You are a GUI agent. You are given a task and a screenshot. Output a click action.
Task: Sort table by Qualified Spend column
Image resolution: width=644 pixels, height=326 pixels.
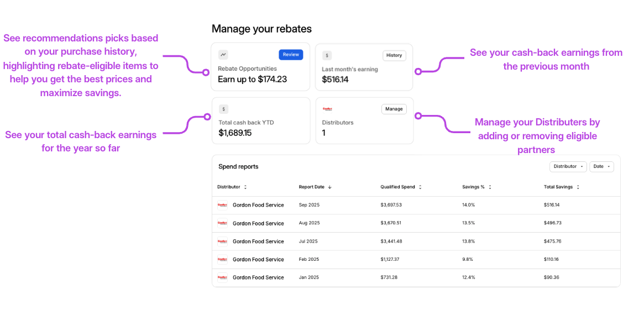click(401, 187)
